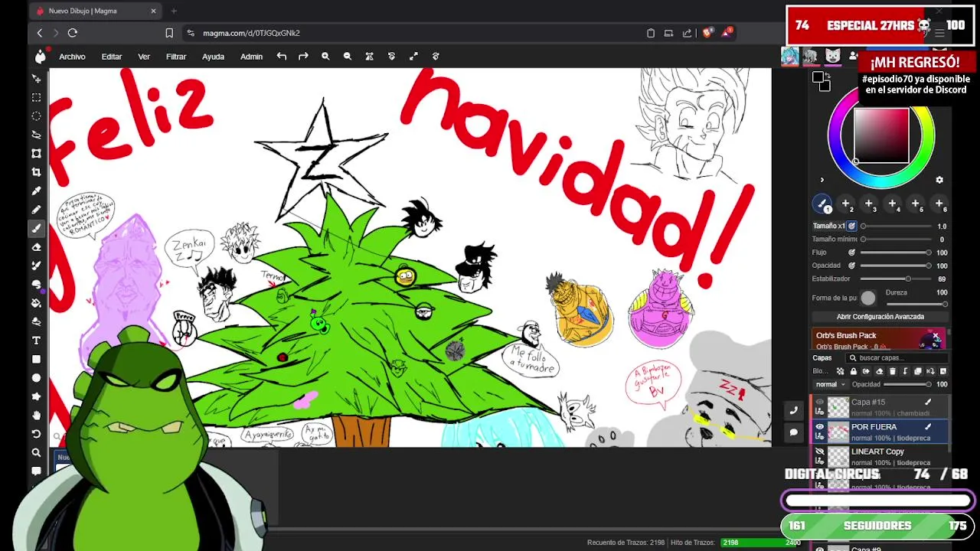The height and width of the screenshot is (551, 980).
Task: Select the paint bucket tool
Action: 36,303
